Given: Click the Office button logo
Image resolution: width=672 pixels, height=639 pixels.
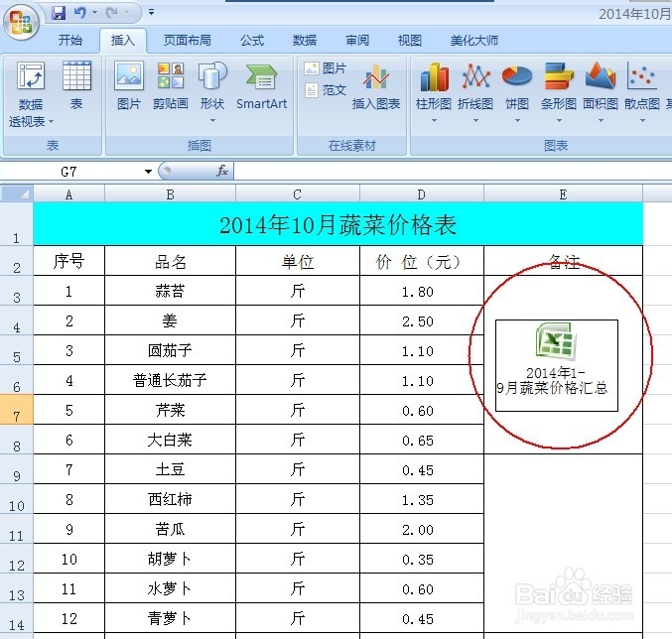Looking at the screenshot, I should click(x=21, y=22).
